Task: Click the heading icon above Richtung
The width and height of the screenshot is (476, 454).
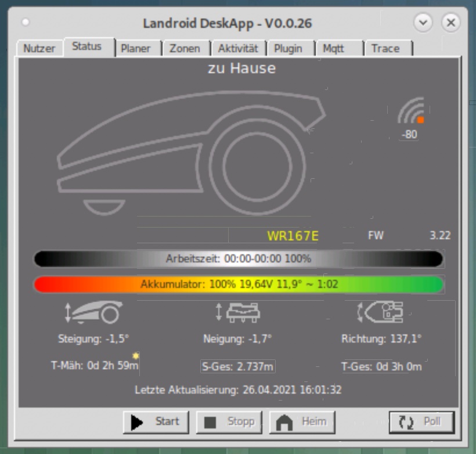Action: 380,312
